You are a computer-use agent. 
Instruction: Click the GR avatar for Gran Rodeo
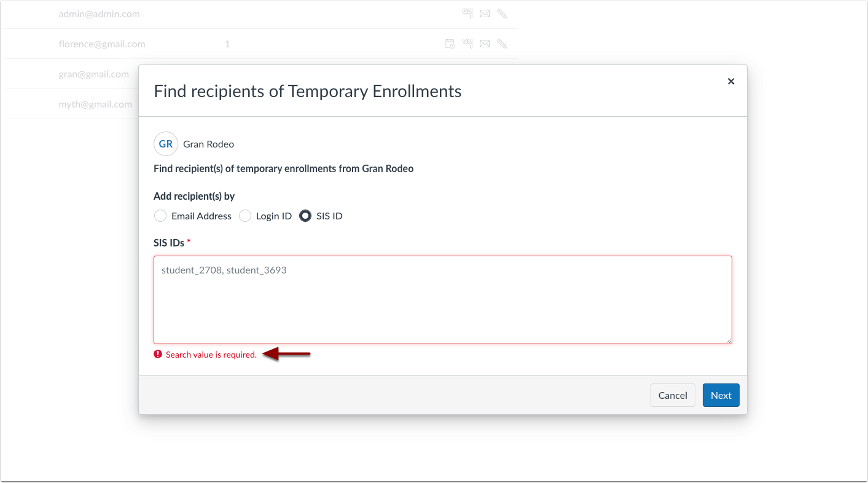166,144
